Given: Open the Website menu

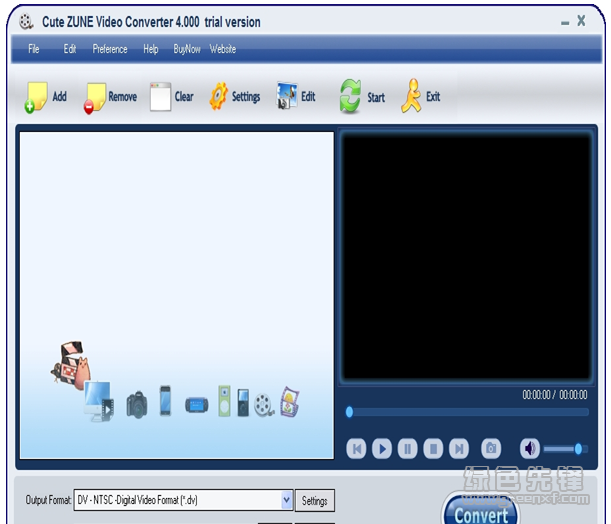Looking at the screenshot, I should tap(223, 49).
